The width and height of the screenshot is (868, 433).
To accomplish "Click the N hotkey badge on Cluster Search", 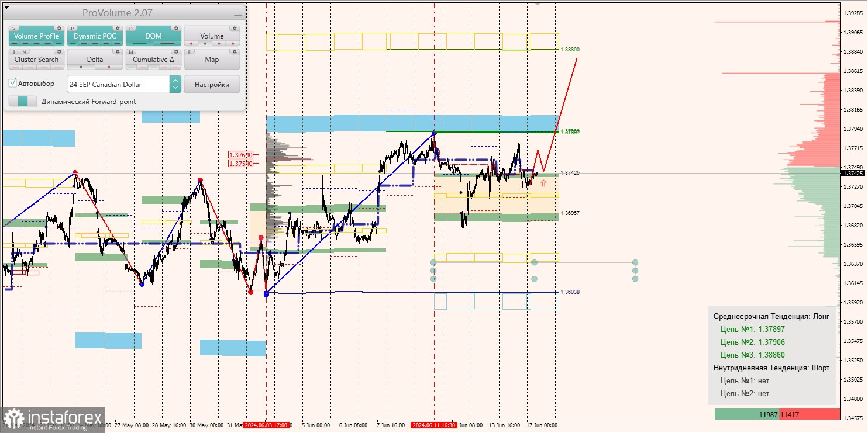I will pyautogui.click(x=24, y=52).
